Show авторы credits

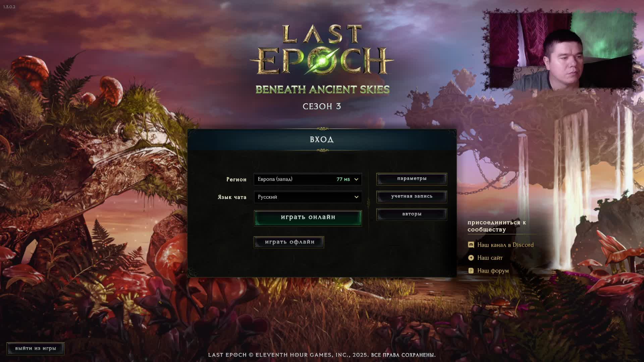click(x=412, y=215)
